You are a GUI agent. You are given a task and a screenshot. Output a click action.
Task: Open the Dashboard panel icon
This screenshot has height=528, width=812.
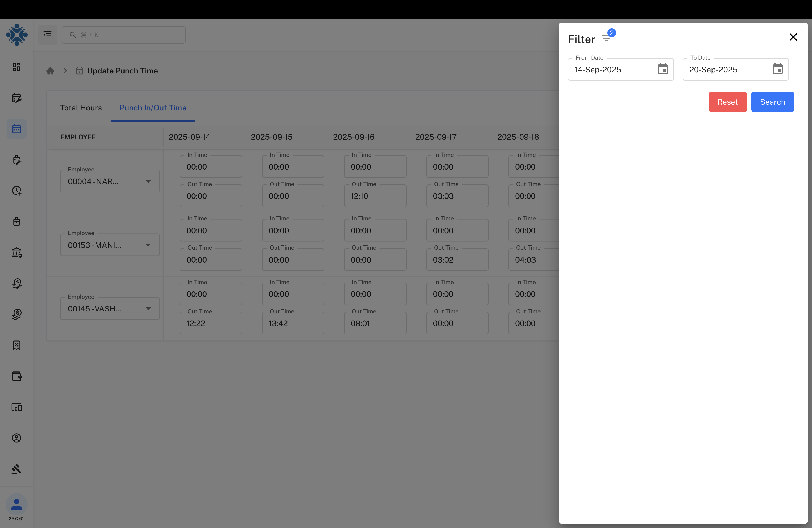click(16, 67)
